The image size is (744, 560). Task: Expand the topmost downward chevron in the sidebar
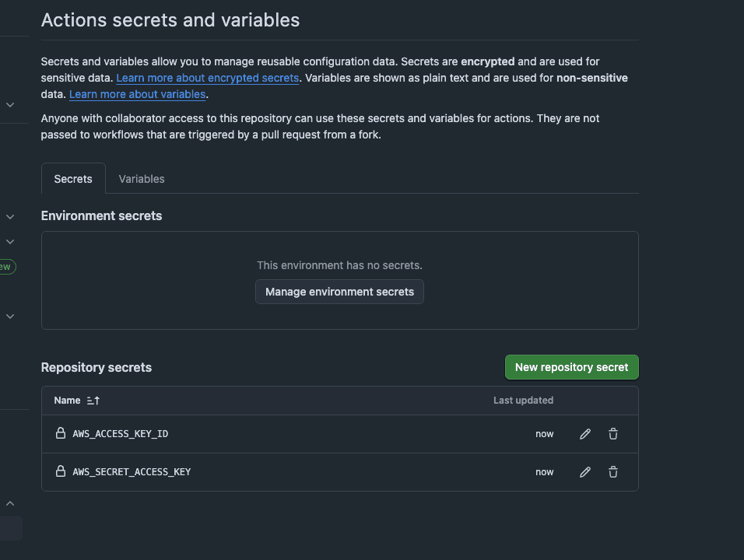coord(10,104)
